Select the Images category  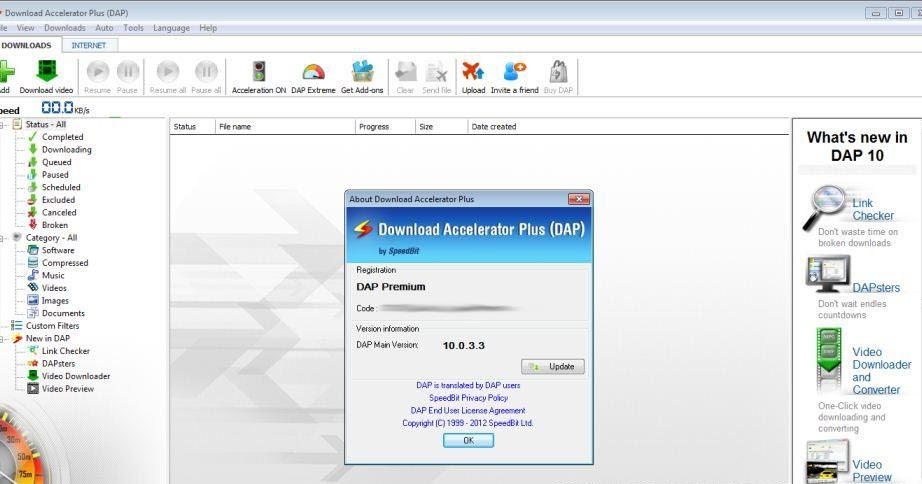coord(55,301)
